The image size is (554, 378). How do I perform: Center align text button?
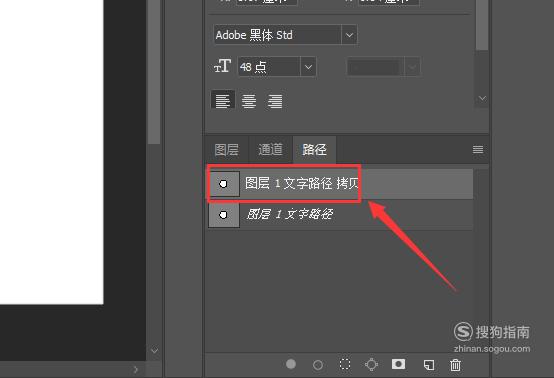249,101
